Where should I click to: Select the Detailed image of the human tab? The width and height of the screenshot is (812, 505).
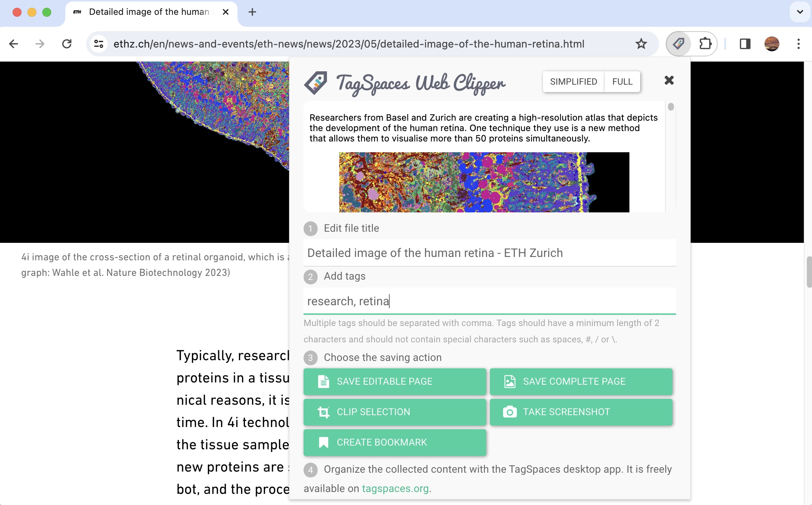pos(148,12)
